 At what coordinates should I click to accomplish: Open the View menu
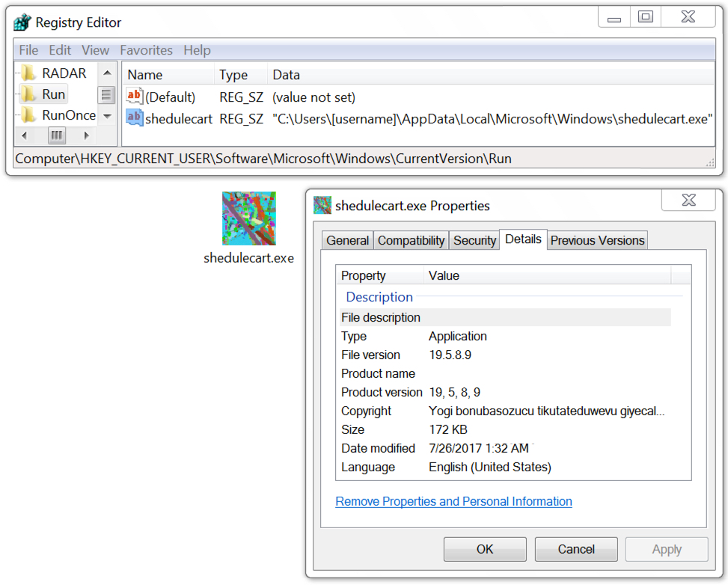(x=95, y=50)
